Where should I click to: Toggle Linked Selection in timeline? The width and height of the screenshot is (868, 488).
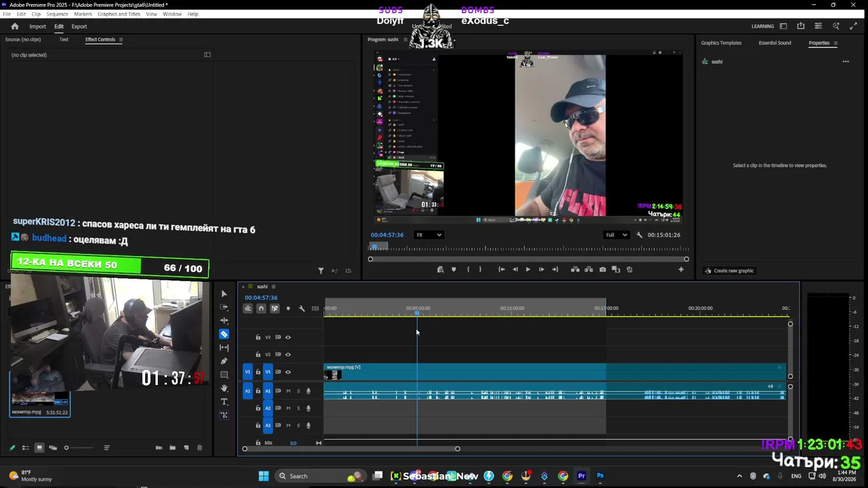tap(275, 308)
